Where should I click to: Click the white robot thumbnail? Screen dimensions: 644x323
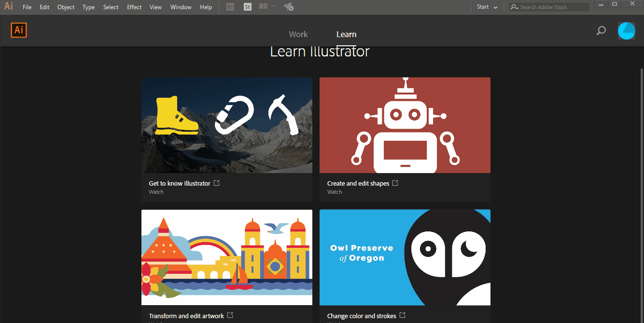(x=405, y=125)
